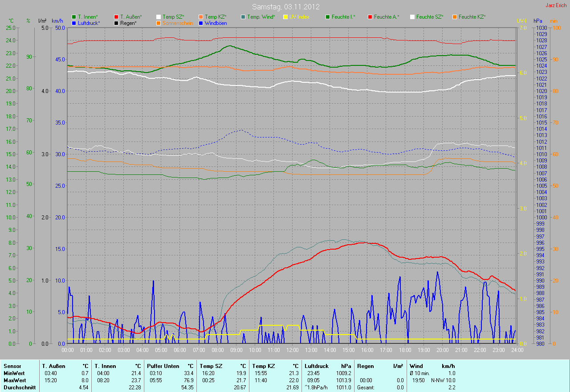The height and width of the screenshot is (392, 570).
Task: Click the 12:00 time axis marker
Action: [292, 350]
